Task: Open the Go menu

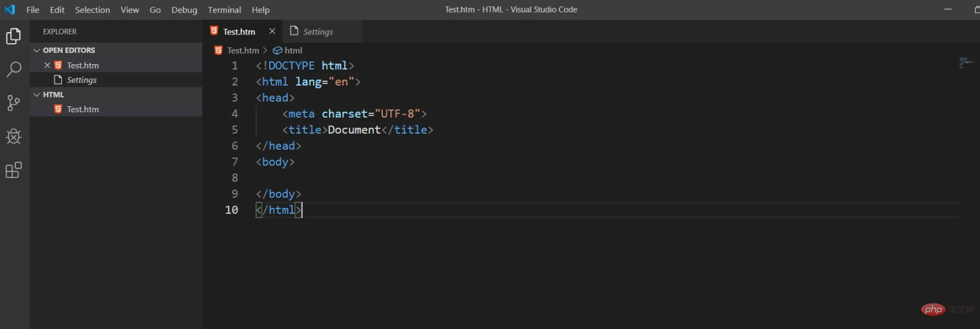Action: pyautogui.click(x=155, y=10)
